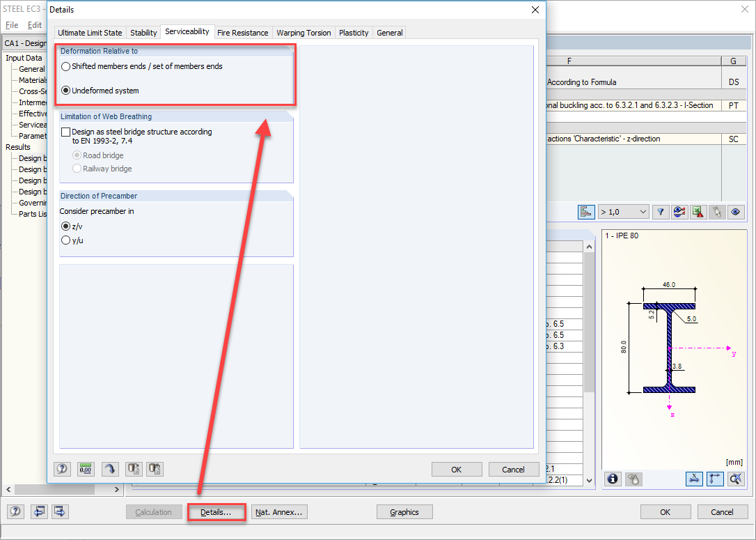Switch to the Stability tab
The width and height of the screenshot is (756, 540).
pyautogui.click(x=143, y=33)
